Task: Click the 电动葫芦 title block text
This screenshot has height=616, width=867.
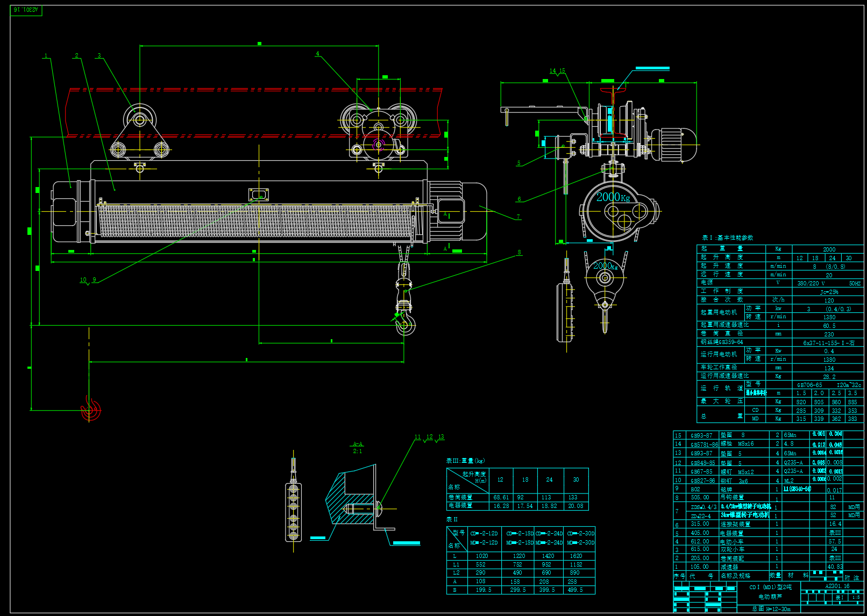Action: pos(770,597)
